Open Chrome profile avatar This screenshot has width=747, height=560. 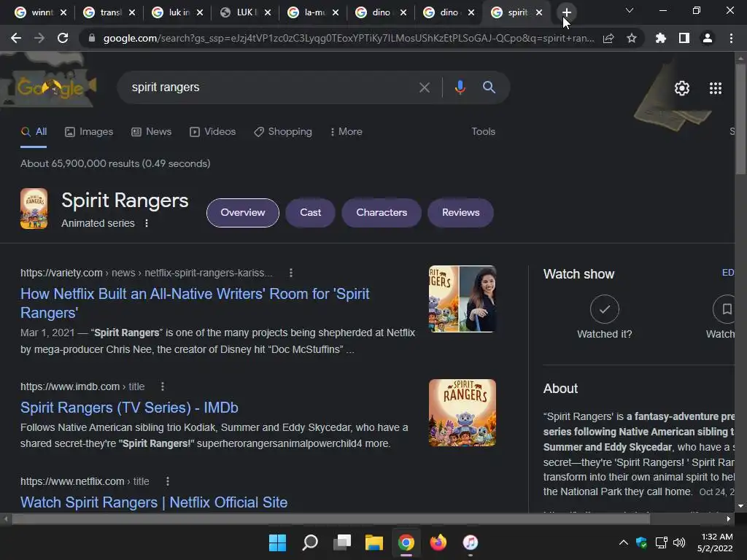[x=708, y=38]
